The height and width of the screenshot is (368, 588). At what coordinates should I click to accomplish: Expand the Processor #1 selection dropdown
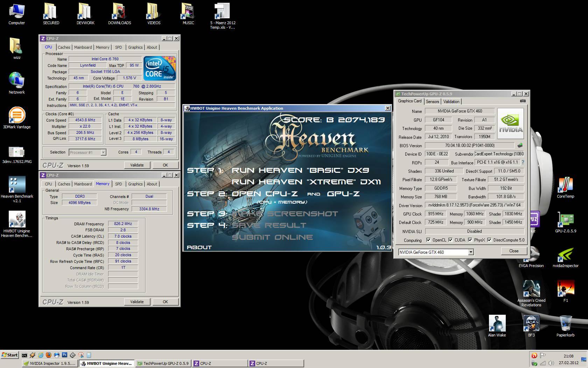tap(103, 152)
